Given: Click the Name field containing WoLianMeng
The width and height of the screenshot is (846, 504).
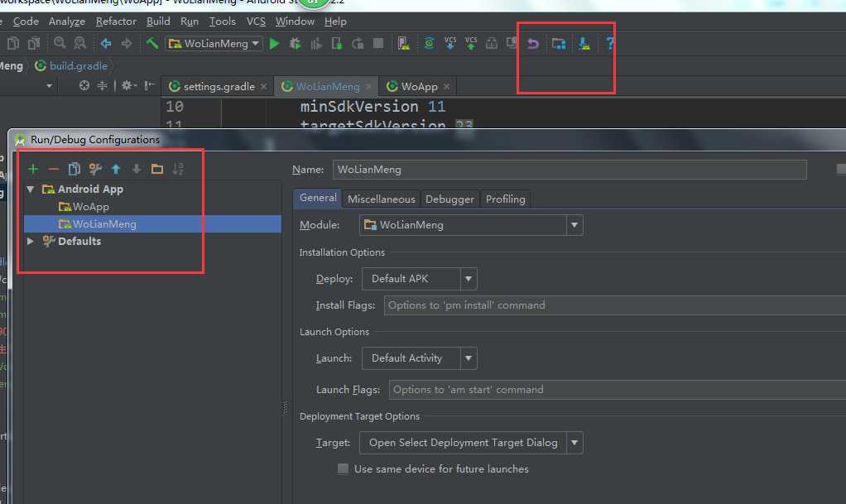Looking at the screenshot, I should point(570,170).
